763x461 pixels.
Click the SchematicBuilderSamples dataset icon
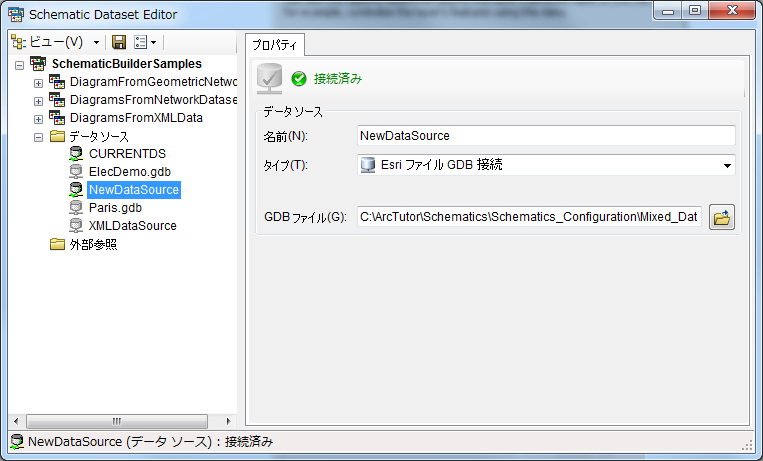(38, 64)
